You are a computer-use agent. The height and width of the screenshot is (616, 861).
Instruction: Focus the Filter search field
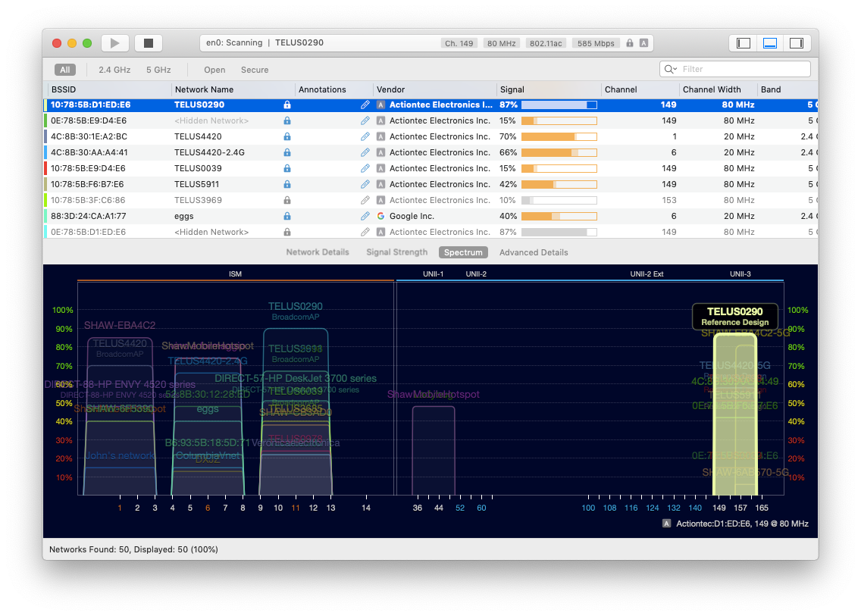[735, 69]
